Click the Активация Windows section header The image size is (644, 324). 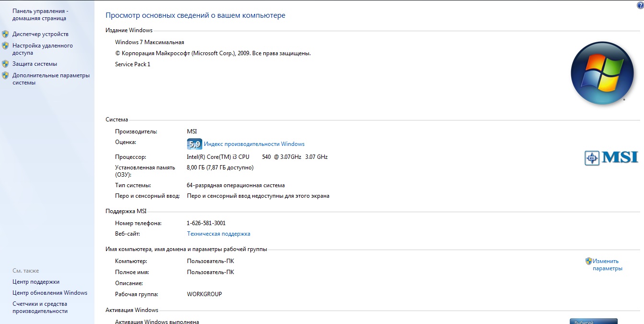point(132,310)
